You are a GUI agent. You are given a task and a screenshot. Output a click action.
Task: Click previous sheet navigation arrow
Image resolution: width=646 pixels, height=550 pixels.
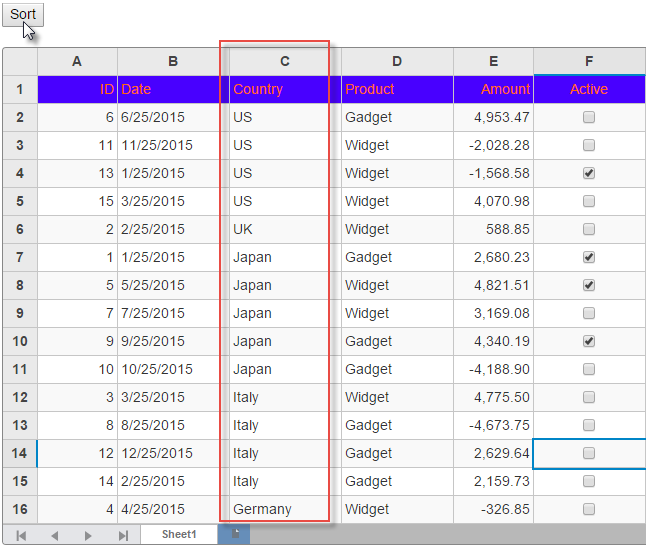tap(54, 536)
